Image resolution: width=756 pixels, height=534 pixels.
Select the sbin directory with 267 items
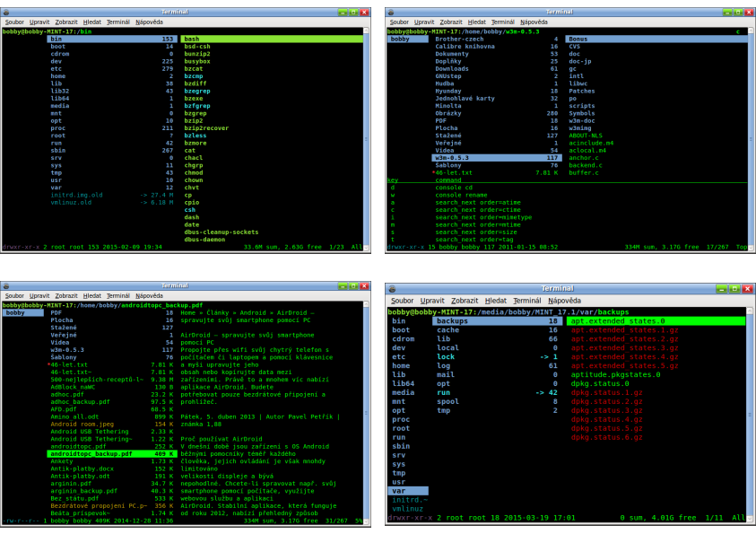[x=112, y=151]
